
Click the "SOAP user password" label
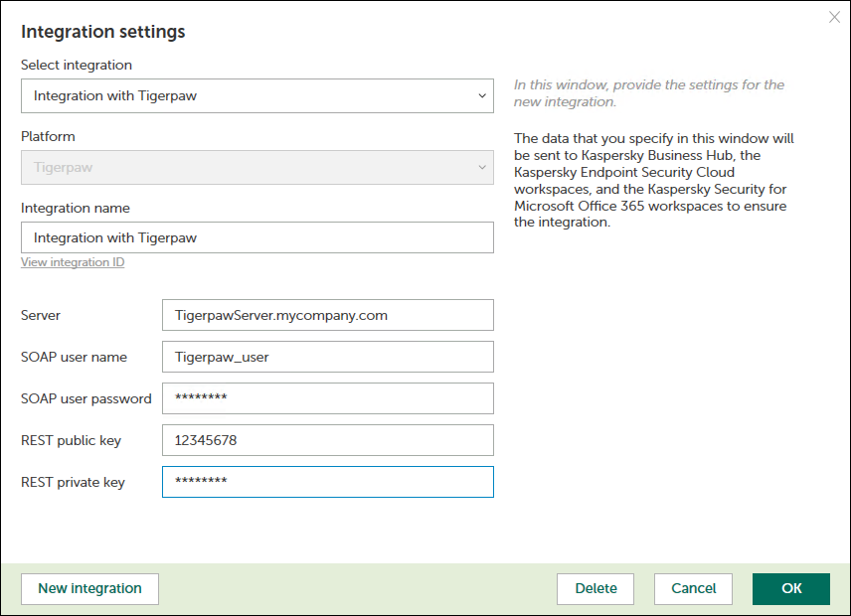coord(85,398)
